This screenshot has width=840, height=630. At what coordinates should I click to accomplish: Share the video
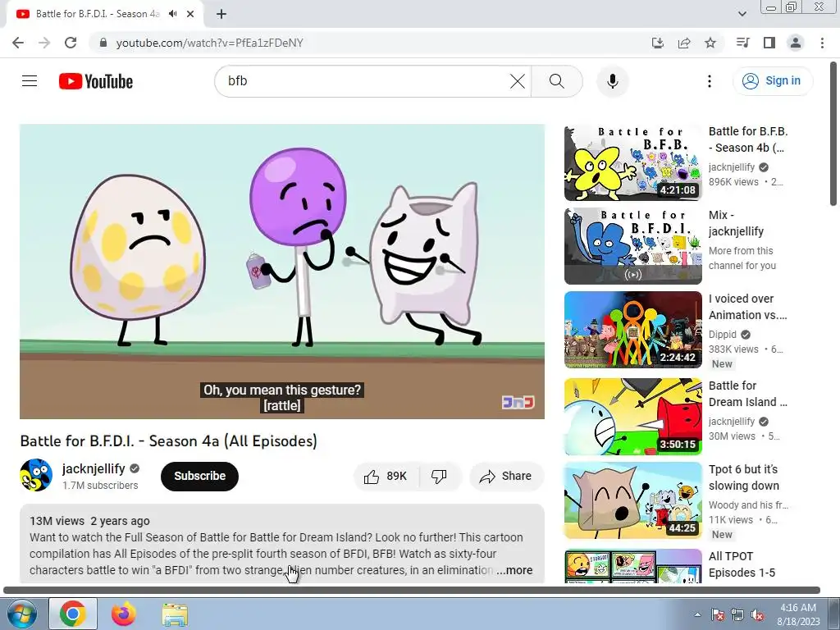(506, 477)
